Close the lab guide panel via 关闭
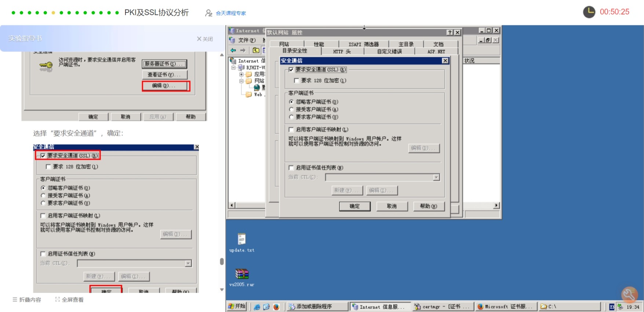644x312 pixels. click(205, 39)
